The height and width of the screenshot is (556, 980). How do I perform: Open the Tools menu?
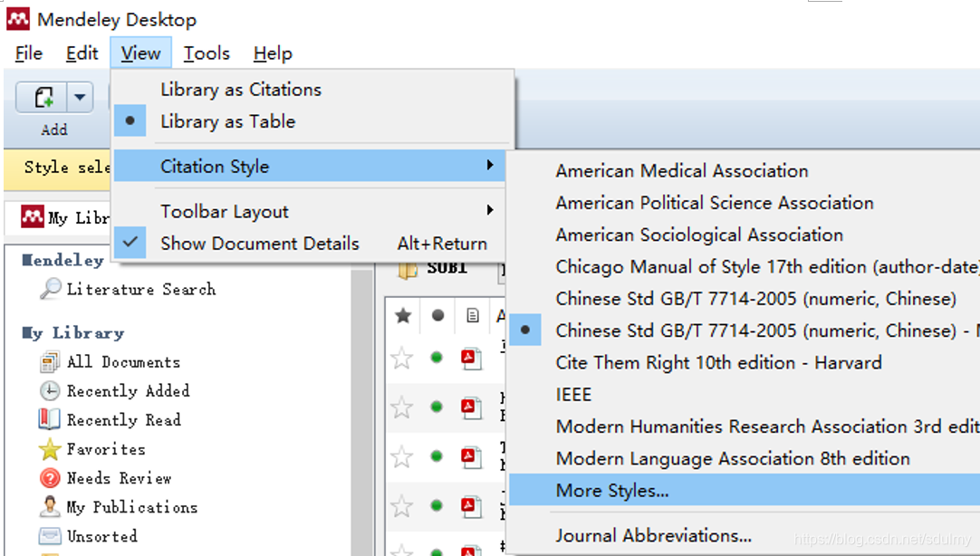pos(207,53)
